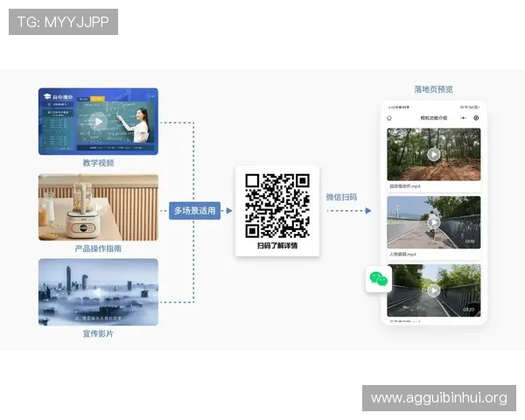Click the 人物跟随.mp4 file name
Viewport: 525px width, 420px height.
coord(402,255)
